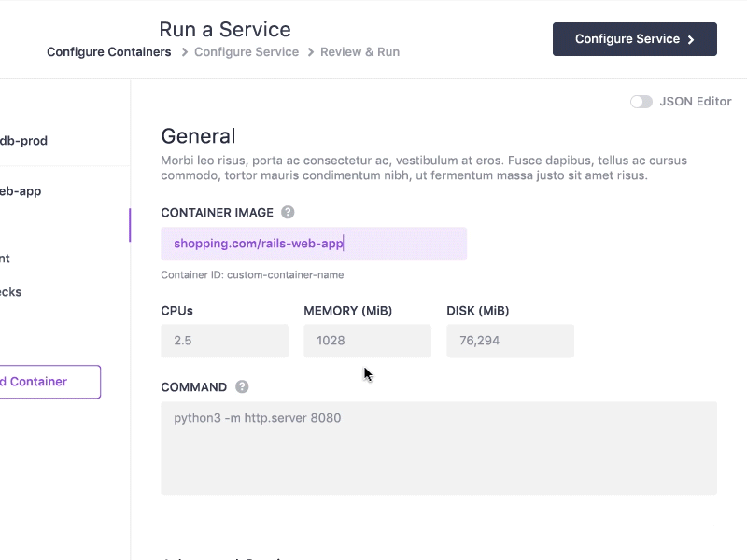Click the chevron after Configure Containers breadcrumb

tap(184, 52)
